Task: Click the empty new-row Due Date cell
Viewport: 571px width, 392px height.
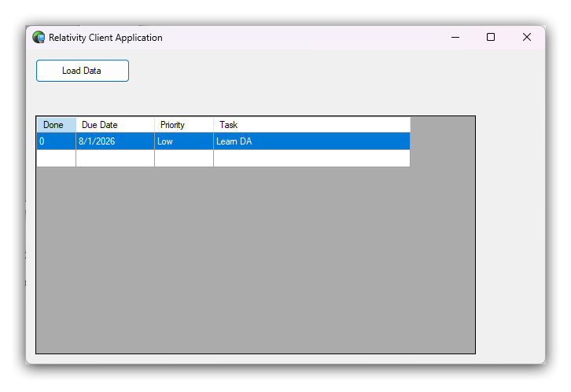Action: 115,158
